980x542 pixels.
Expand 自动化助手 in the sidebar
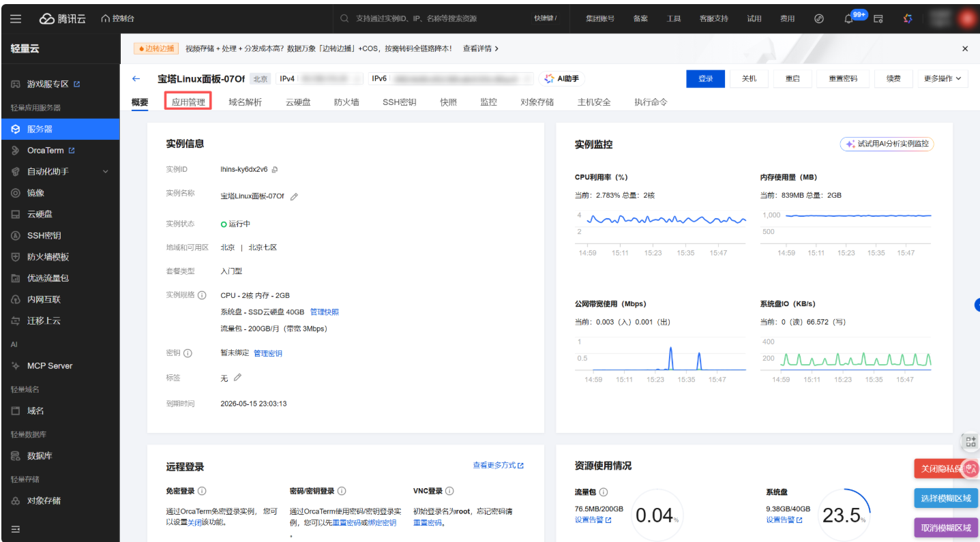(x=59, y=172)
